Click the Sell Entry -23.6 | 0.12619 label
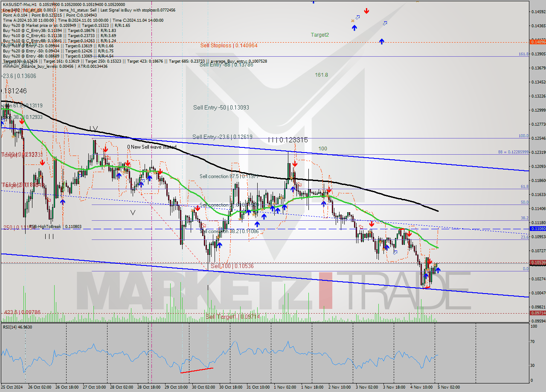546x392 pixels. point(222,137)
